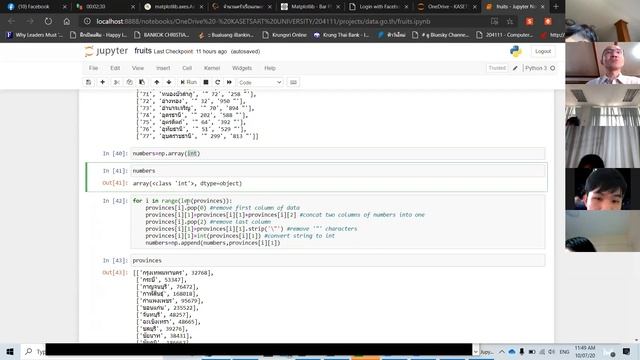The height and width of the screenshot is (360, 640).
Task: Save notebook with the floppy disk icon
Action: point(88,82)
